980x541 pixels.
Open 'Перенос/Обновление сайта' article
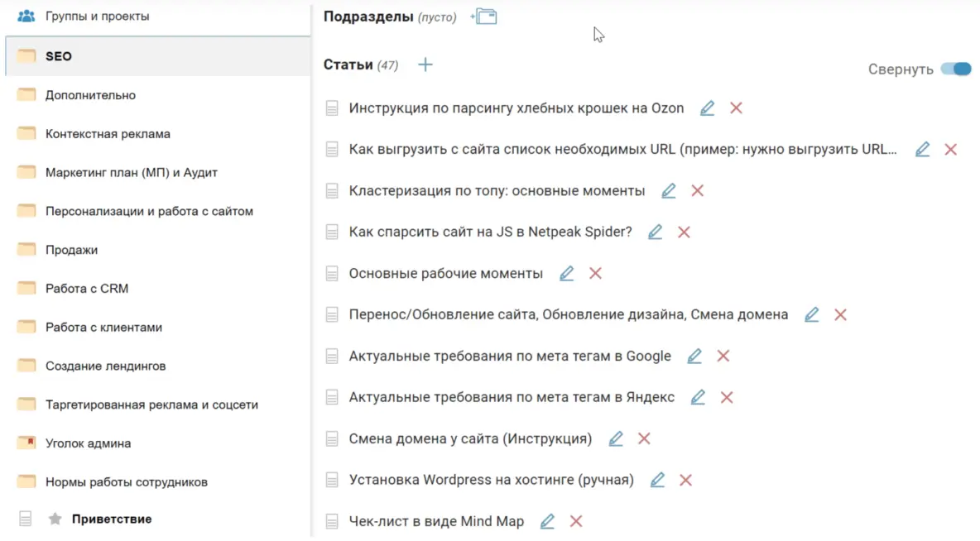click(568, 315)
